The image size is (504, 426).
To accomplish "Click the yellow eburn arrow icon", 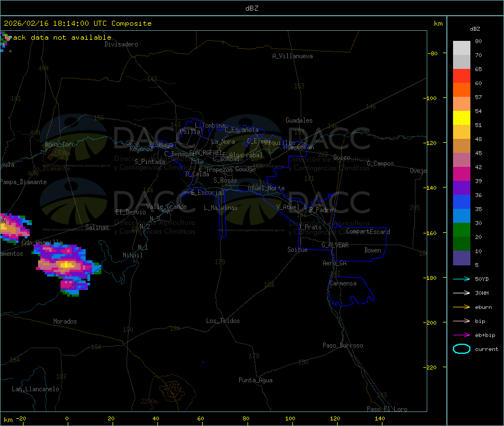I will (461, 307).
